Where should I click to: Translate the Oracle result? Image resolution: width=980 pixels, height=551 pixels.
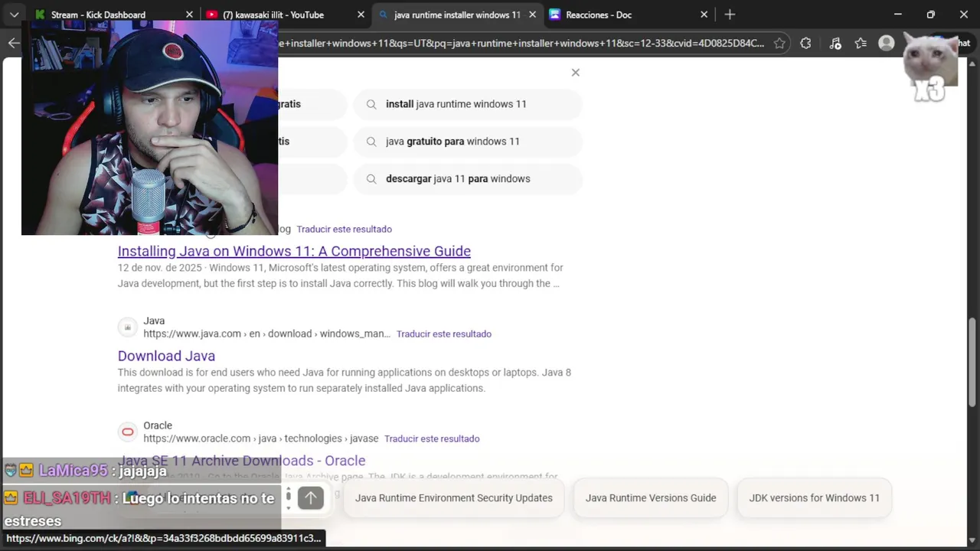tap(432, 439)
